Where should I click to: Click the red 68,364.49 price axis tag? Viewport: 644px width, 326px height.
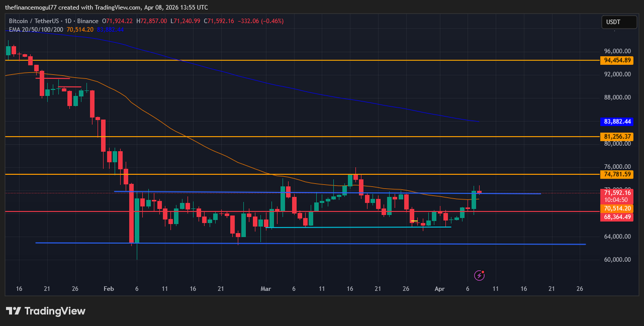[x=617, y=217]
